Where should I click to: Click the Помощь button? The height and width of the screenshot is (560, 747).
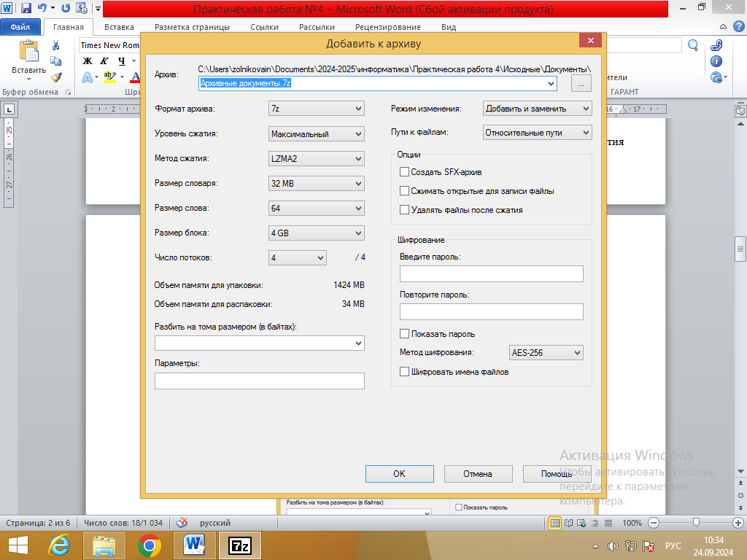pos(557,474)
